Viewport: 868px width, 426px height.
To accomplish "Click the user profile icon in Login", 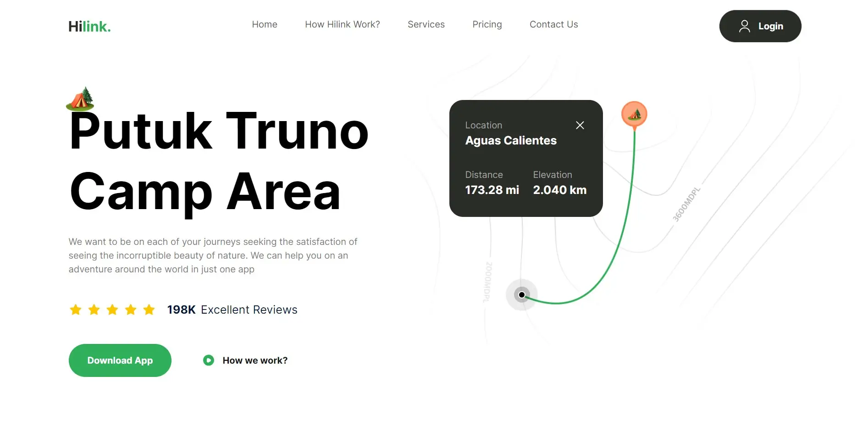I will (744, 26).
